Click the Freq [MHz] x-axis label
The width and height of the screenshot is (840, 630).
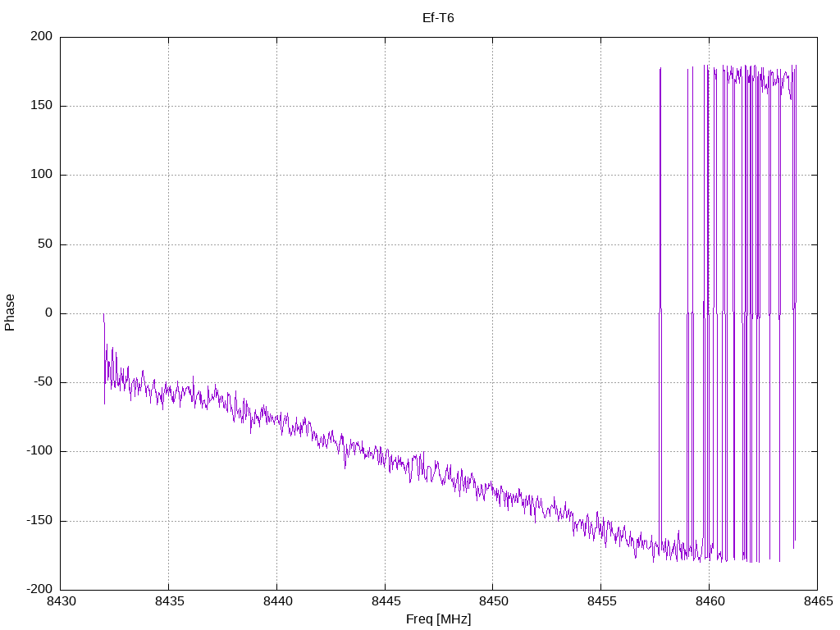[x=438, y=619]
